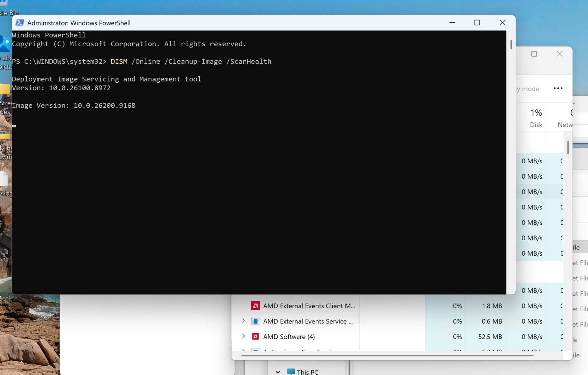Close the PowerShell window
Image resolution: width=588 pixels, height=375 pixels.
(x=503, y=22)
